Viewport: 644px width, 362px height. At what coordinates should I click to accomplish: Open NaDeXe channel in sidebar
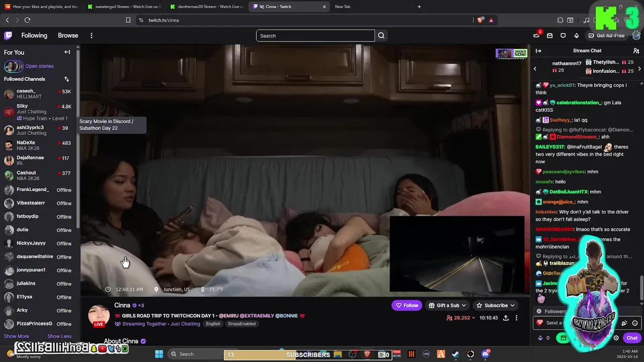[38, 145]
